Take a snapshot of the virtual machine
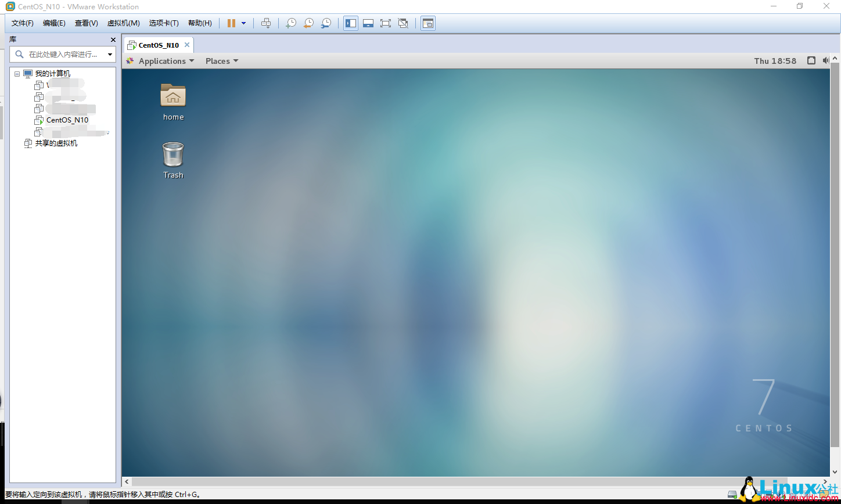Image resolution: width=841 pixels, height=504 pixels. click(x=291, y=23)
